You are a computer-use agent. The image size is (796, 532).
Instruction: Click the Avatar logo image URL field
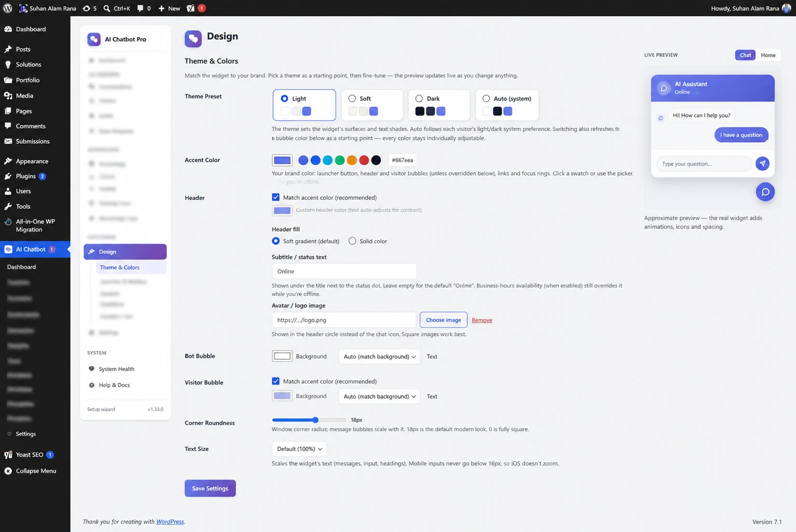[x=344, y=320]
